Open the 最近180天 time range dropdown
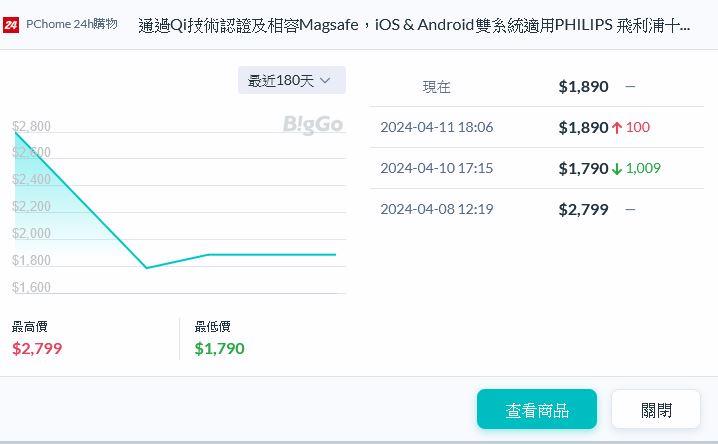Screen dimensions: 718x444 [291, 81]
